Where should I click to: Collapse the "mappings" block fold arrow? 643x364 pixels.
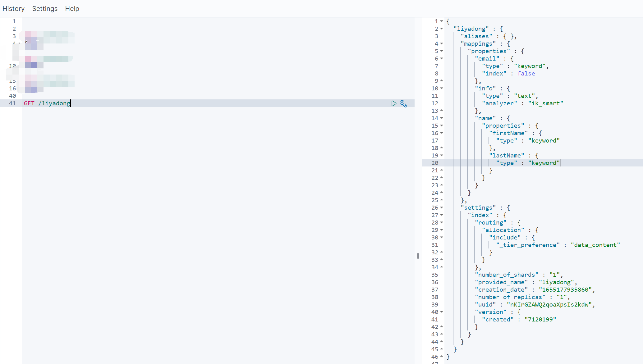[x=442, y=43]
